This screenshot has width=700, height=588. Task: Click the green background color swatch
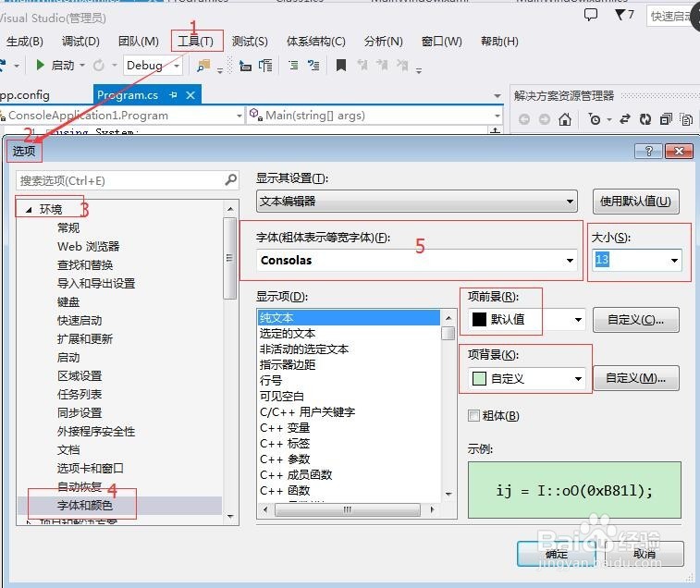click(479, 379)
